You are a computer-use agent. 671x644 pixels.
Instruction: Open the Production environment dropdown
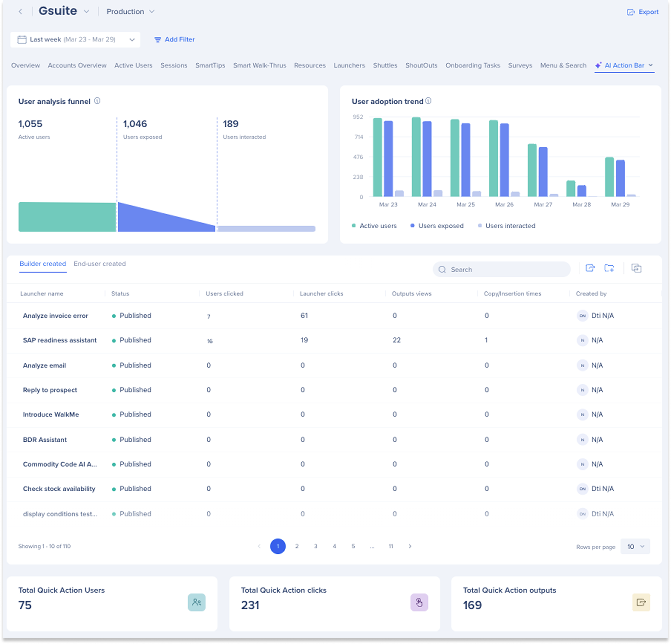click(x=130, y=12)
